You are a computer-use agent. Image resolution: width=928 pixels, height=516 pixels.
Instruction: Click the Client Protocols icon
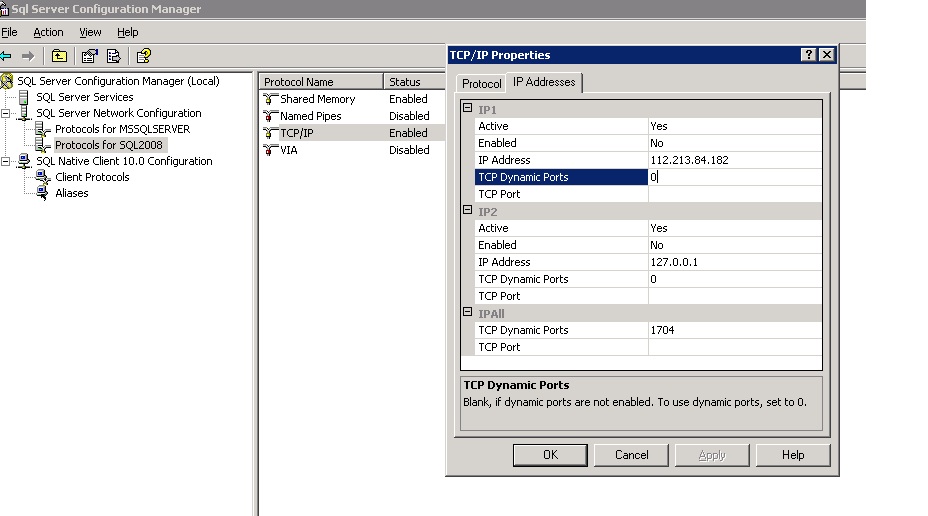[43, 177]
